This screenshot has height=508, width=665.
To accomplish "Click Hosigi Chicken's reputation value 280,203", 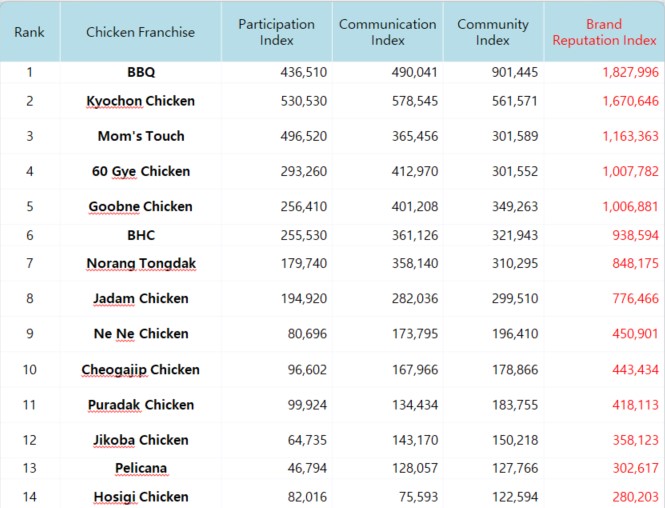I will click(635, 497).
